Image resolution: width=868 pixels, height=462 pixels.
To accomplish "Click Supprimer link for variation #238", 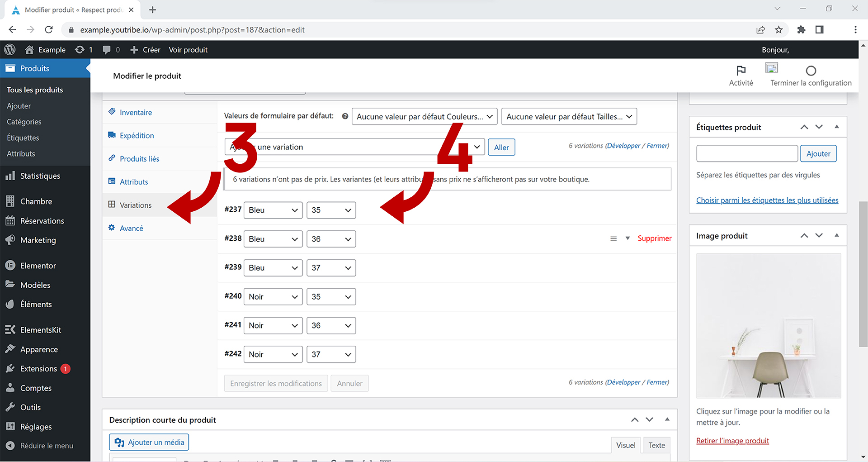I will pyautogui.click(x=654, y=238).
